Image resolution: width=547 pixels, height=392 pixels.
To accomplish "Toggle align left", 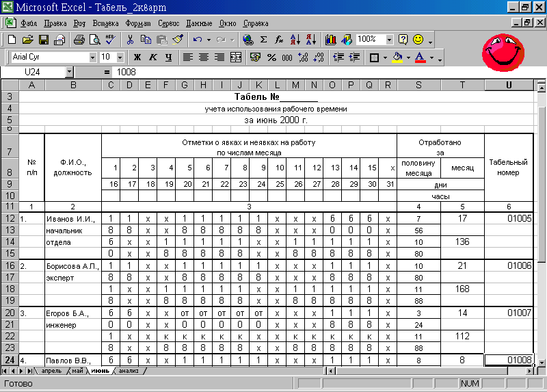I will click(x=188, y=57).
